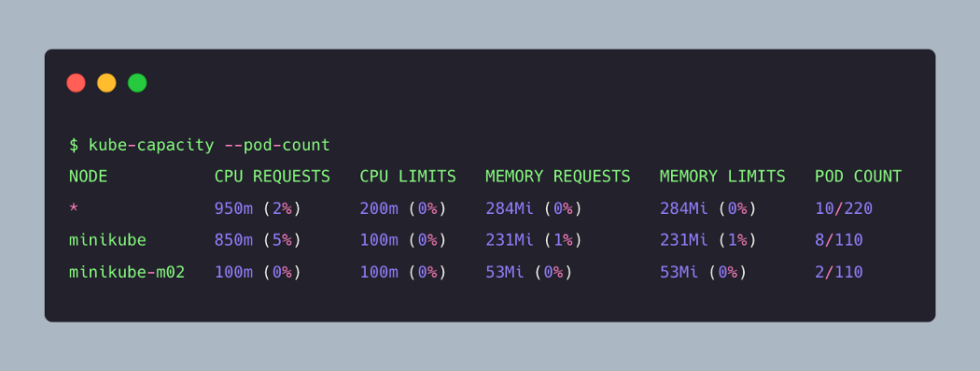Click the red close window dot
980x371 pixels.
pyautogui.click(x=77, y=82)
